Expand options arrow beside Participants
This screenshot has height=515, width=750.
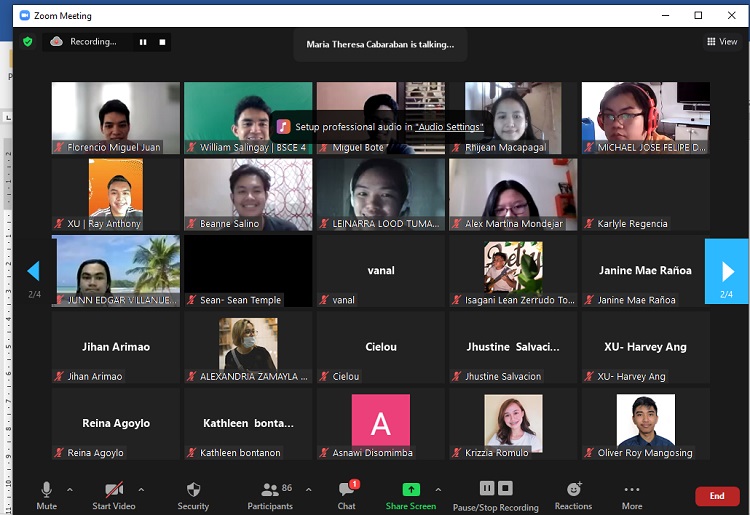click(309, 490)
